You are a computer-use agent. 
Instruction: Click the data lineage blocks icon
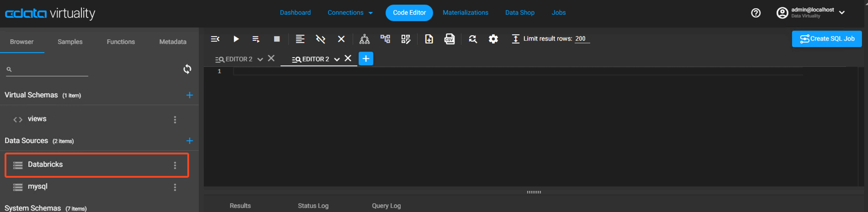[x=385, y=39]
